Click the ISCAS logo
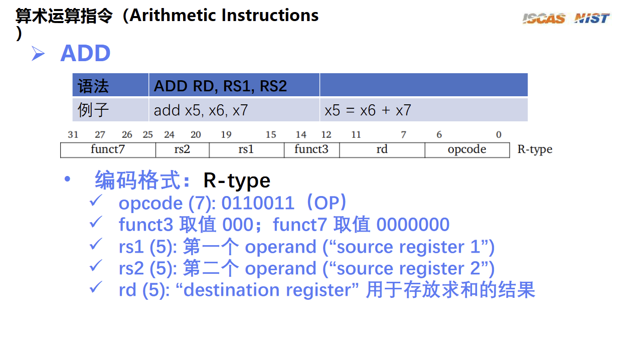This screenshot has width=644, height=362. click(x=544, y=19)
